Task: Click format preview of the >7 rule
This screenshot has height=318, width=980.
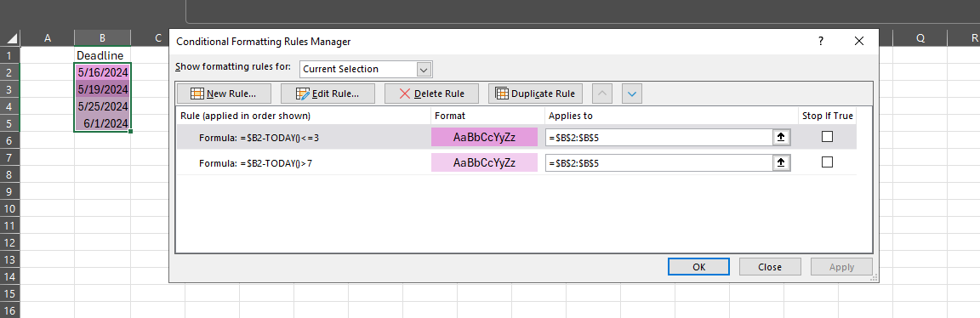Action: (484, 163)
